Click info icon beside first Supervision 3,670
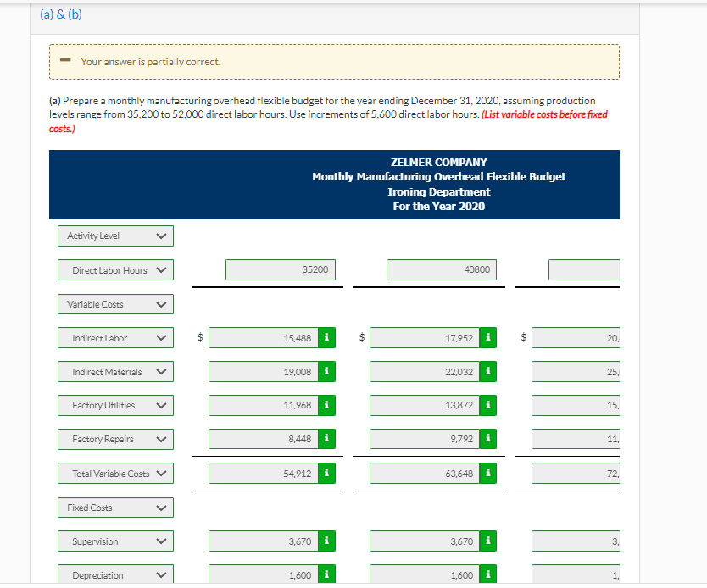Viewport: 707px width, 588px height. (x=326, y=541)
